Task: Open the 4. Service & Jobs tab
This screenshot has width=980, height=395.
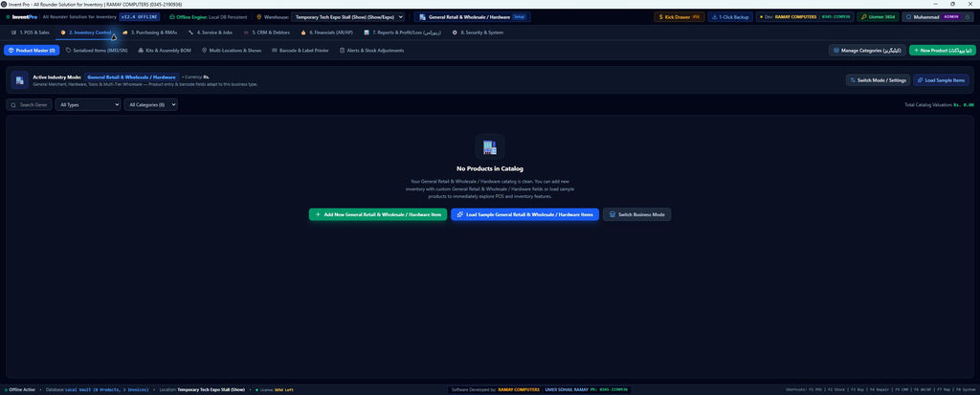Action: (x=210, y=32)
